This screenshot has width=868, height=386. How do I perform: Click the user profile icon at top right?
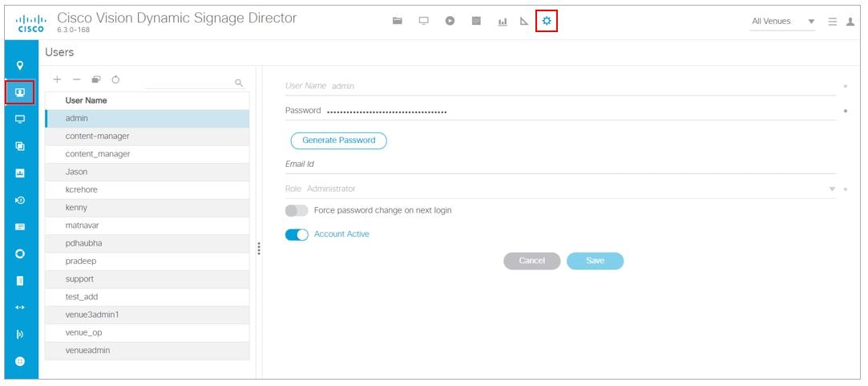[x=850, y=22]
